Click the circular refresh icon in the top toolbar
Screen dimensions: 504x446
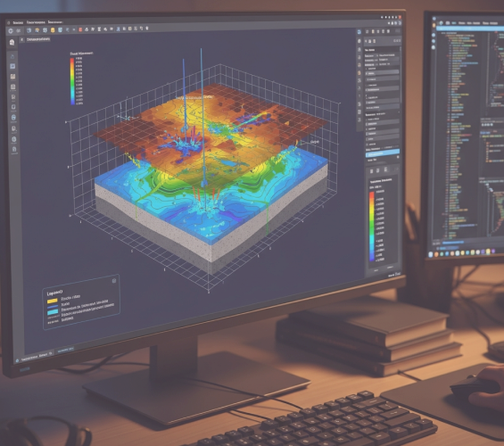point(11,31)
